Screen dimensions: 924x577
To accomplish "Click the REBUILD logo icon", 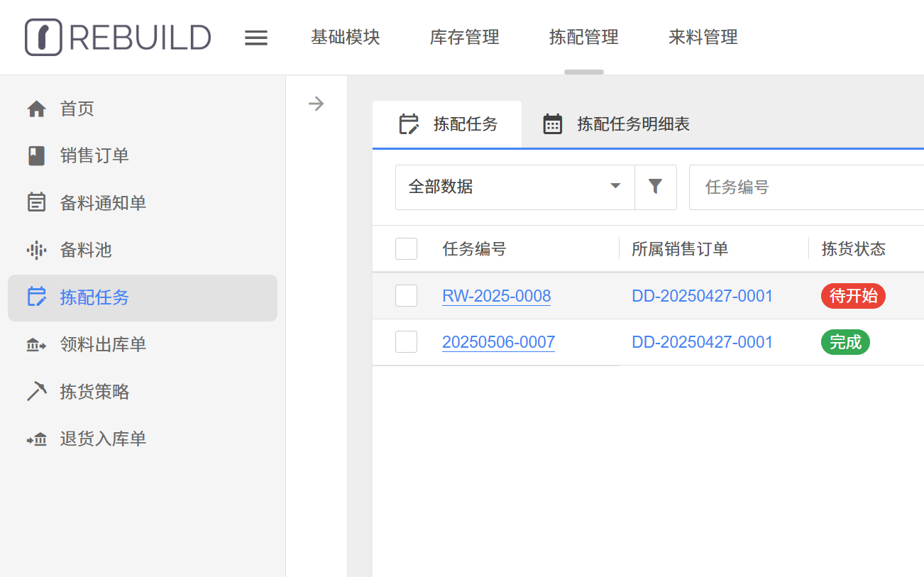I will pyautogui.click(x=43, y=37).
